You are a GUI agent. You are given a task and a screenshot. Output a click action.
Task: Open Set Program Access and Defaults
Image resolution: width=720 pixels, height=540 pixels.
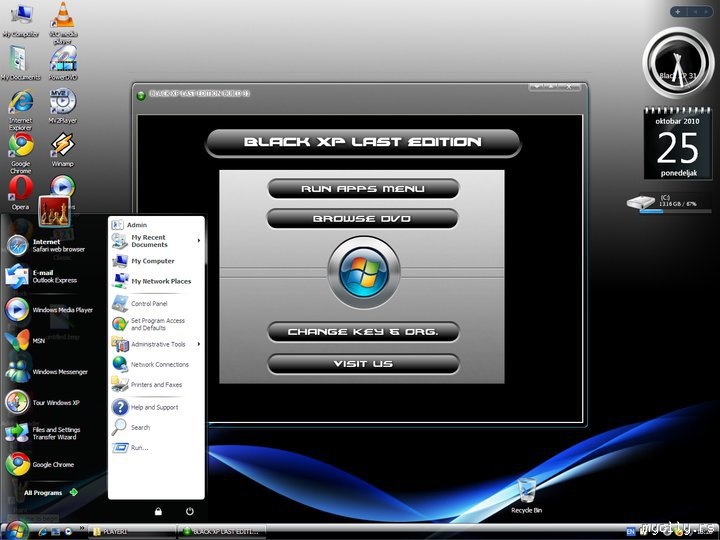(149, 324)
